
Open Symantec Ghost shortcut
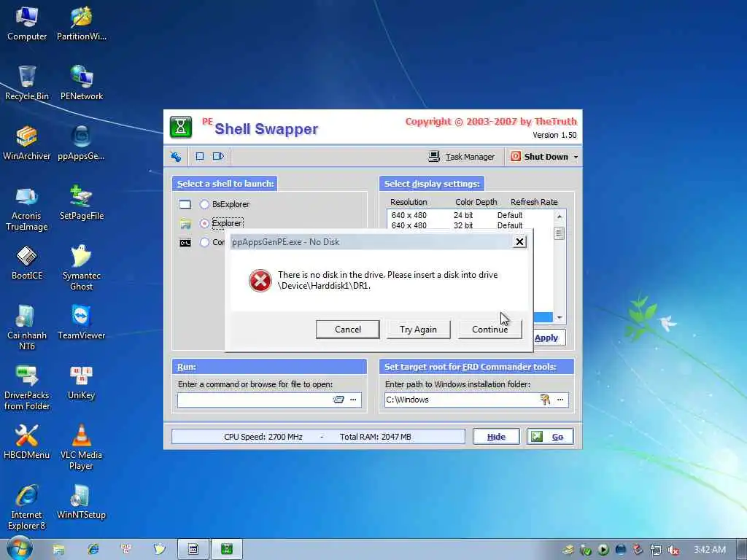pyautogui.click(x=82, y=268)
